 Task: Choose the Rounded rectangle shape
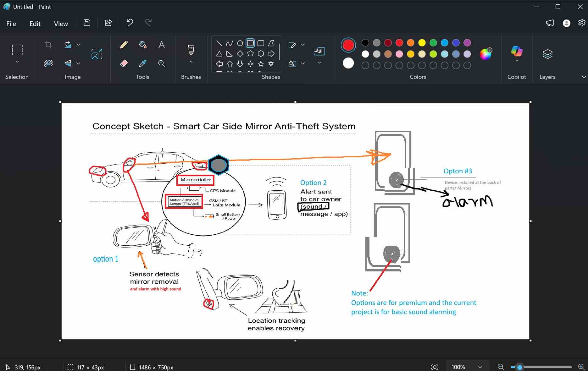[261, 43]
